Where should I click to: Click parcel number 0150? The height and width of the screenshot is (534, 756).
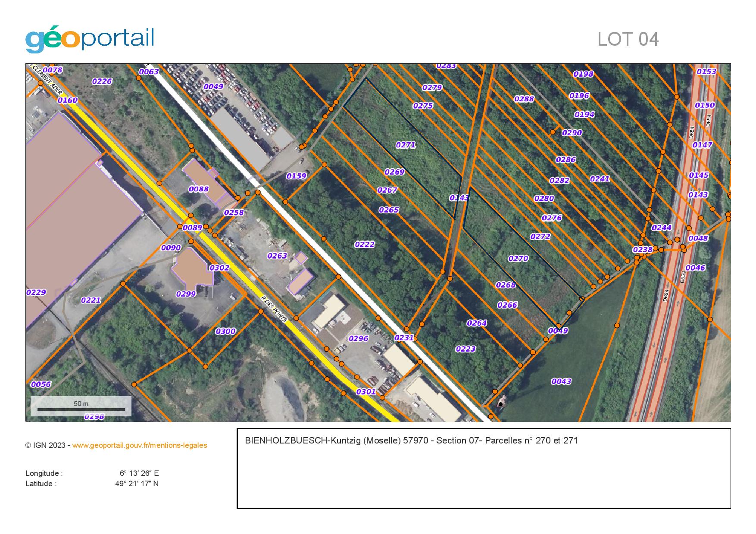[x=705, y=105]
